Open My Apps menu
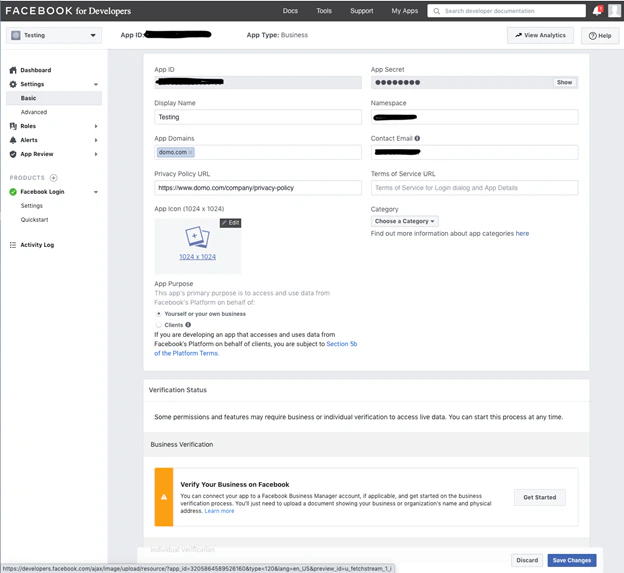This screenshot has width=624, height=573. [x=405, y=11]
